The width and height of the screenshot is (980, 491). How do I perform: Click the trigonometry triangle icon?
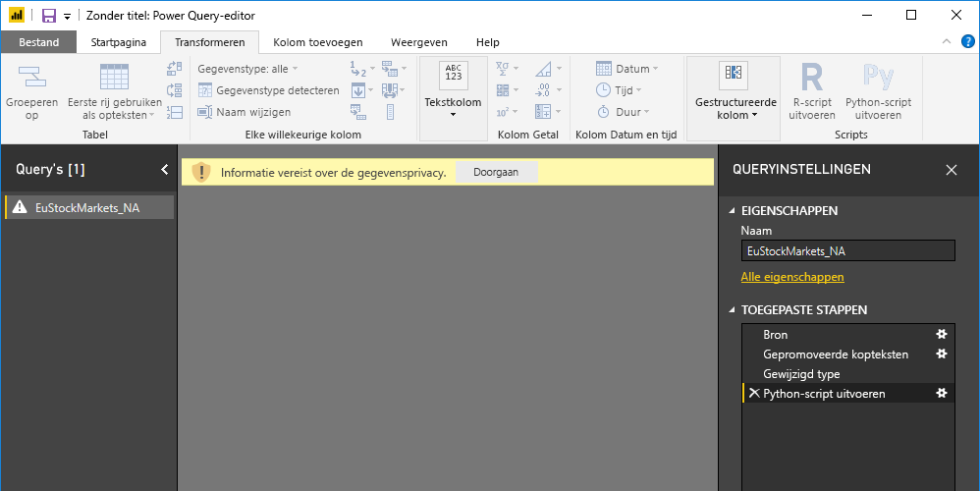[543, 68]
